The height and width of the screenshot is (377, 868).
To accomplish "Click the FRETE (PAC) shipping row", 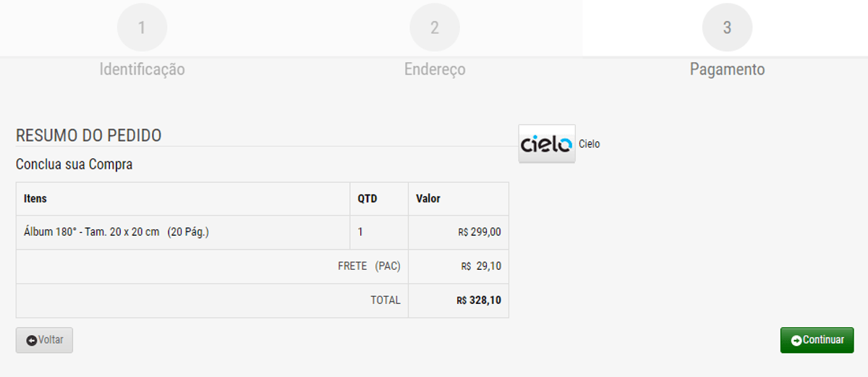I will pos(263,266).
